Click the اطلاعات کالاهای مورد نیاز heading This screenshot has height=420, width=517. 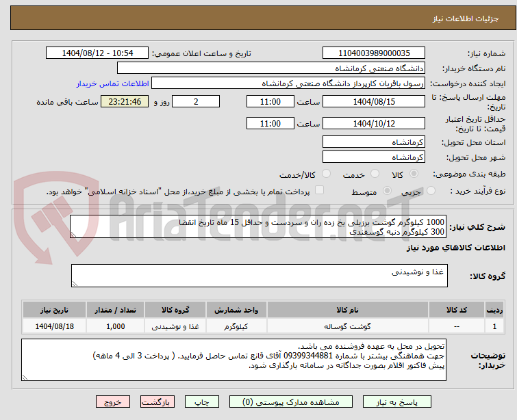coord(455,248)
